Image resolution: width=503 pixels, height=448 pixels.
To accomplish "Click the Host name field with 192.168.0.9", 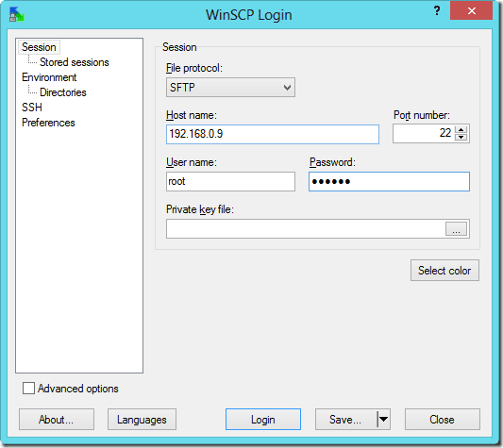I will (273, 134).
